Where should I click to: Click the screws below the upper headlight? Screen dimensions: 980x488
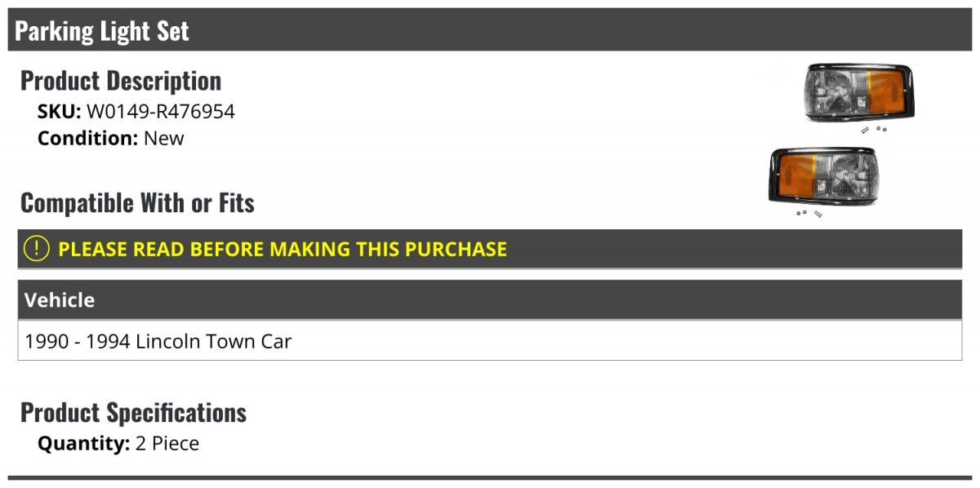874,129
